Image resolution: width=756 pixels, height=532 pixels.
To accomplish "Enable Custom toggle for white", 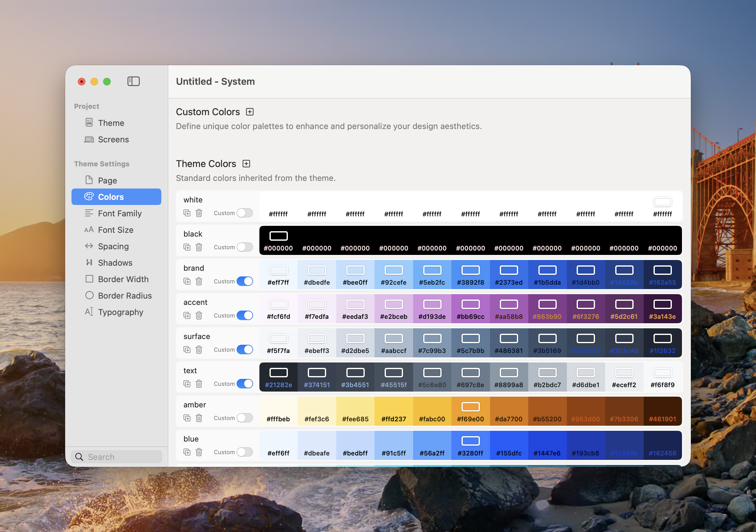I will click(245, 213).
